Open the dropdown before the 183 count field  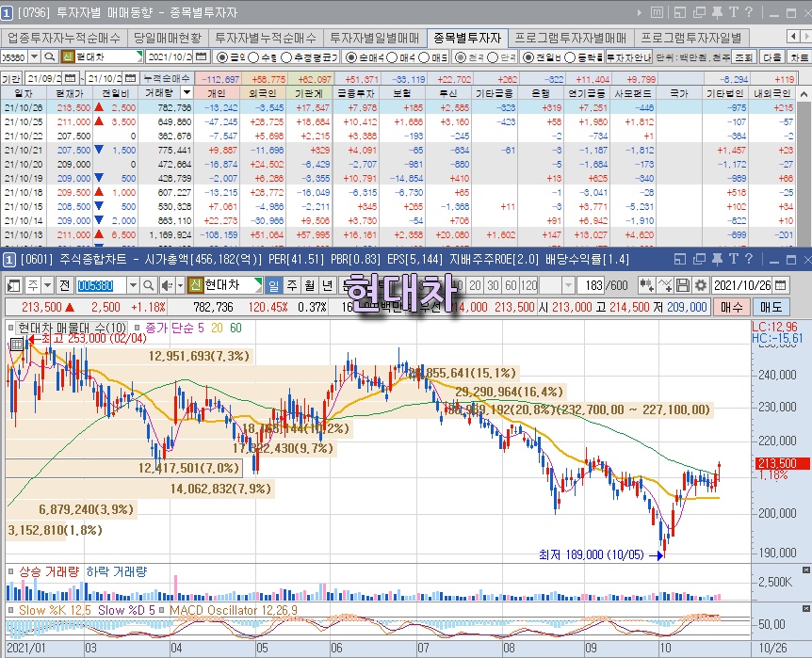(568, 285)
